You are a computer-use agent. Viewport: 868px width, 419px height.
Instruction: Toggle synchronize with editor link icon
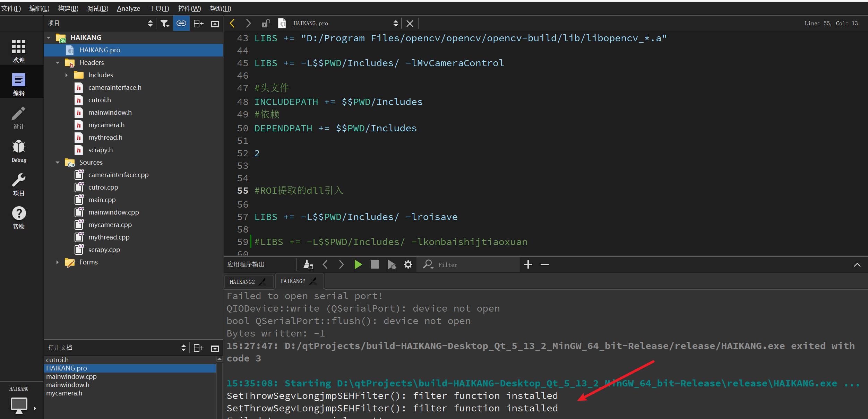pos(181,23)
